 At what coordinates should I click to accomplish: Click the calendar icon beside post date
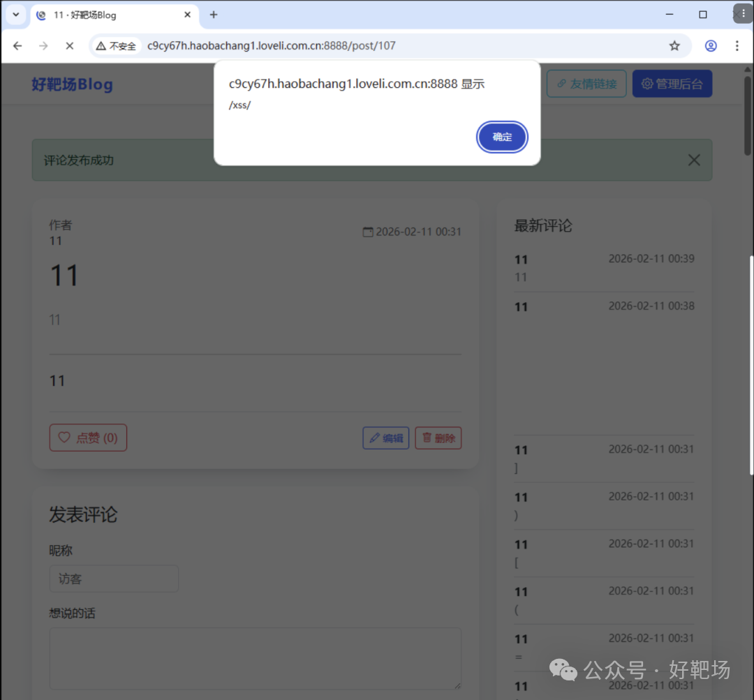click(x=367, y=232)
